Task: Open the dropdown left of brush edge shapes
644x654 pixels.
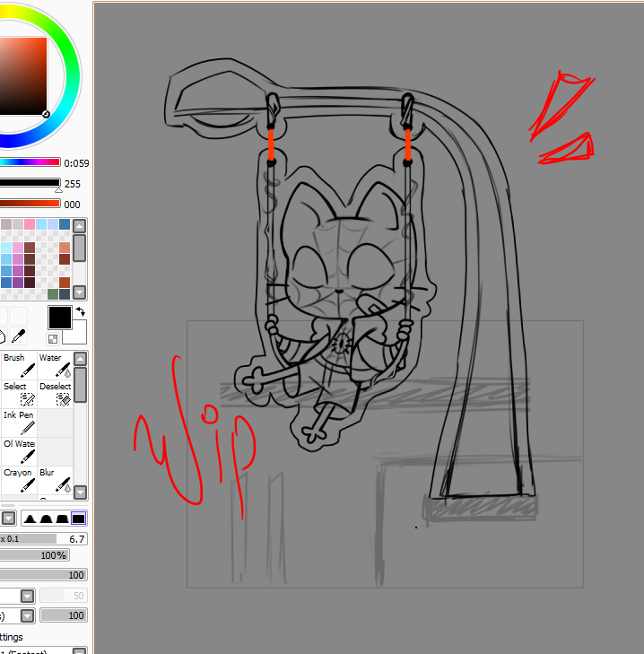Action: pos(8,519)
